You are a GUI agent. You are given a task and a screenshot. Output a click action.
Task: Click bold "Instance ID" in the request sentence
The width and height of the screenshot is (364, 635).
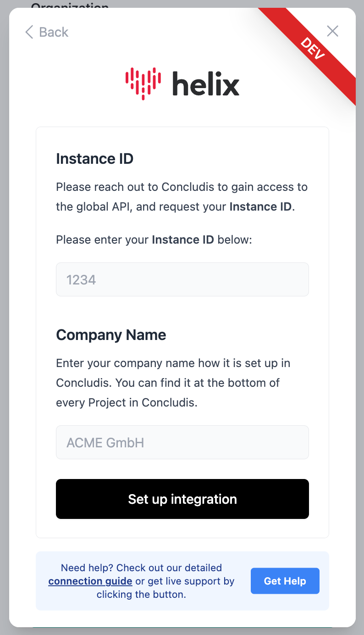click(x=260, y=206)
